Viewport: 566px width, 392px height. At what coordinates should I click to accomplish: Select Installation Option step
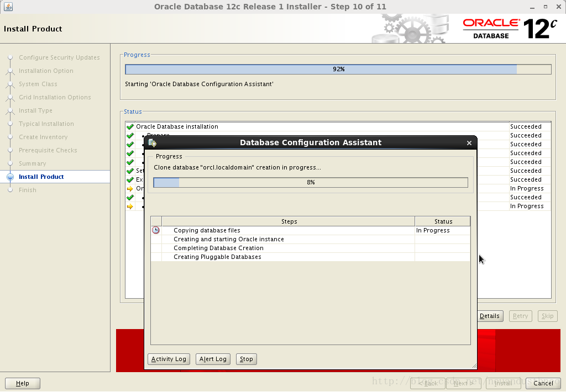(46, 71)
